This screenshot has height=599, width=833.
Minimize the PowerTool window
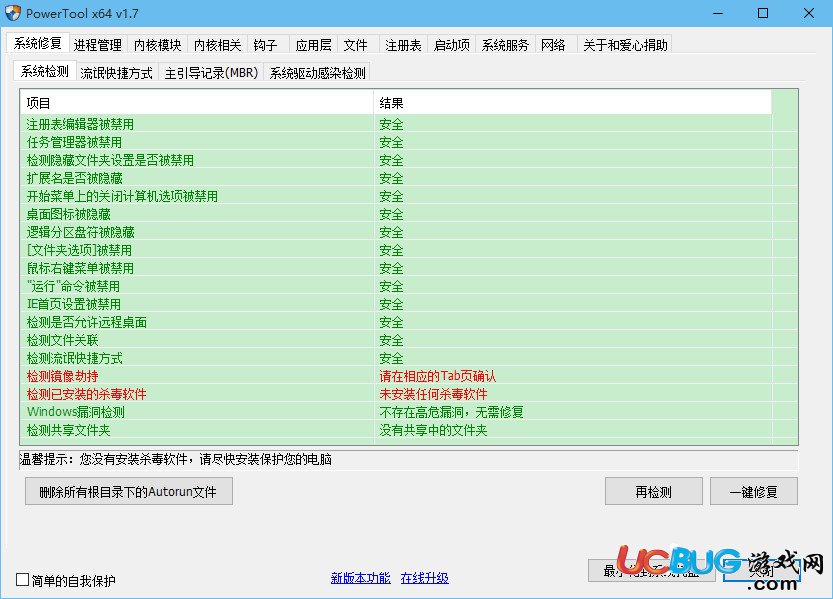(x=718, y=13)
